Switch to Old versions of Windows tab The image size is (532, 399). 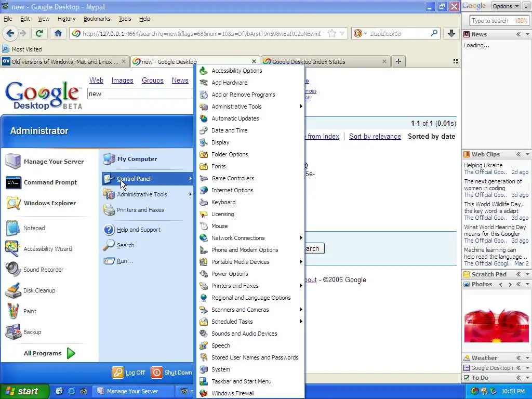point(64,61)
